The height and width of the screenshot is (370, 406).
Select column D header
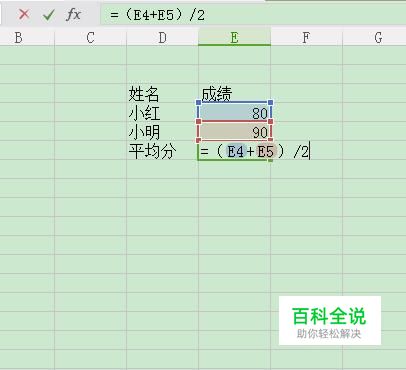(x=162, y=38)
